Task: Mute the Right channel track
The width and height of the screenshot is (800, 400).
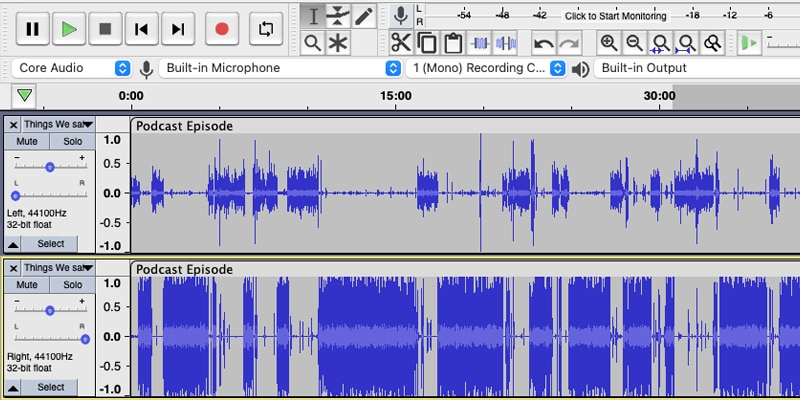Action: (27, 285)
